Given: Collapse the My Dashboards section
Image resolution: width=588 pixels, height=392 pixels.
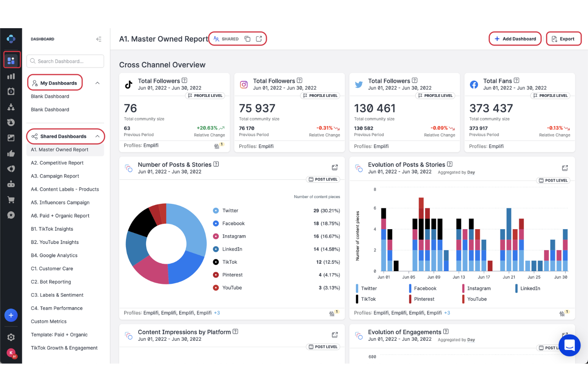Looking at the screenshot, I should click(97, 83).
